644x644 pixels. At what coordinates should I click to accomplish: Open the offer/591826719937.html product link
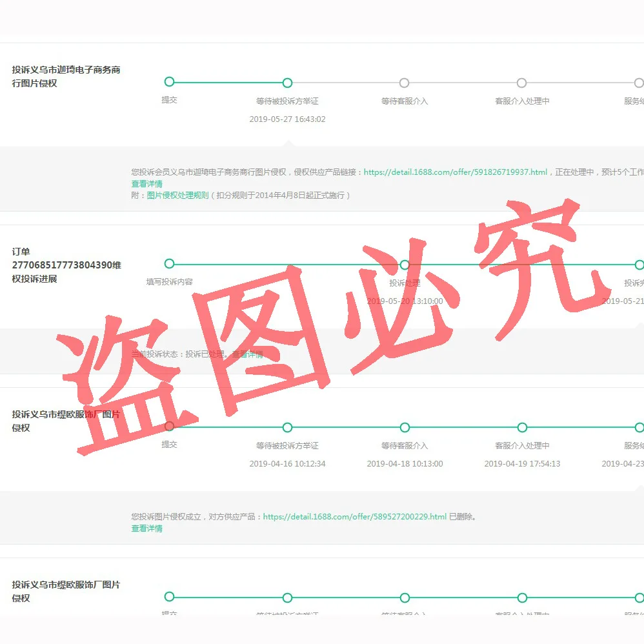[x=456, y=172]
